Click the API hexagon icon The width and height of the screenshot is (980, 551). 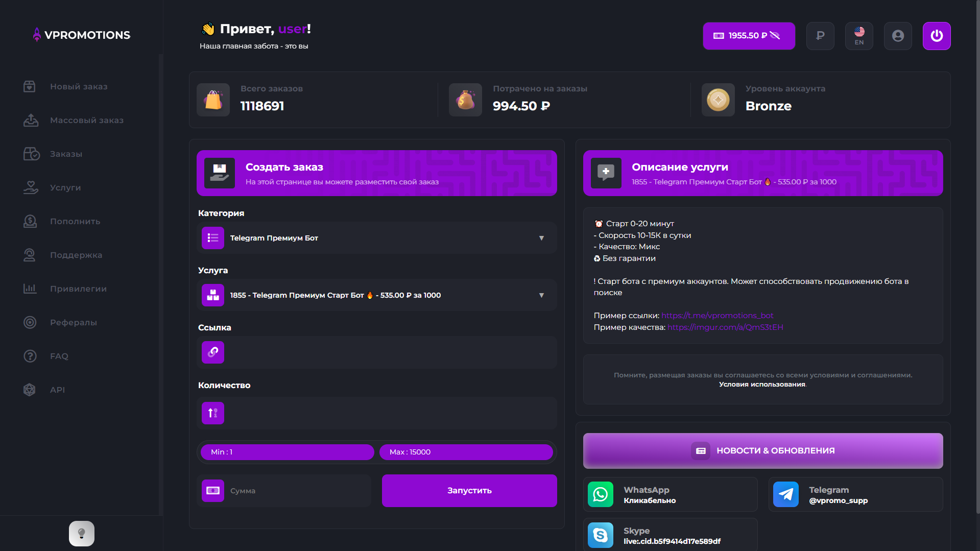coord(30,390)
